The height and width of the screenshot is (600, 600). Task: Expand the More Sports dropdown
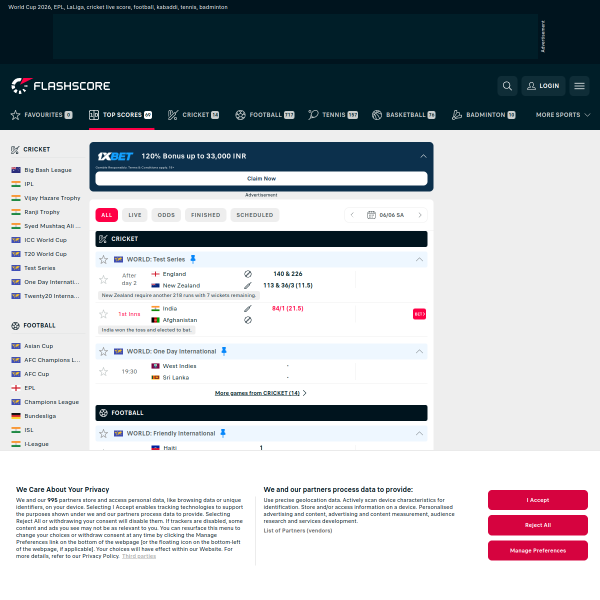563,115
